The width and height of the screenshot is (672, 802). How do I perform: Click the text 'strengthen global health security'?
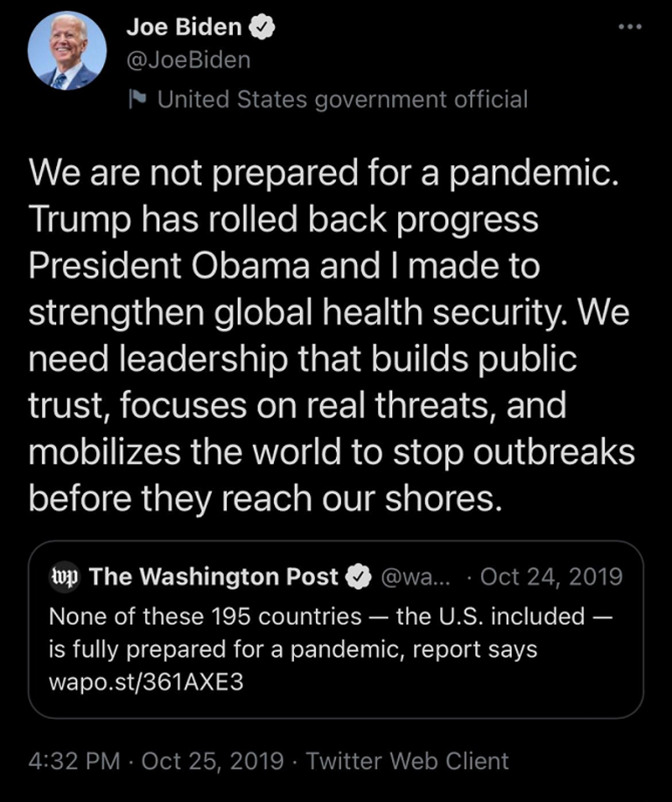pos(297,312)
